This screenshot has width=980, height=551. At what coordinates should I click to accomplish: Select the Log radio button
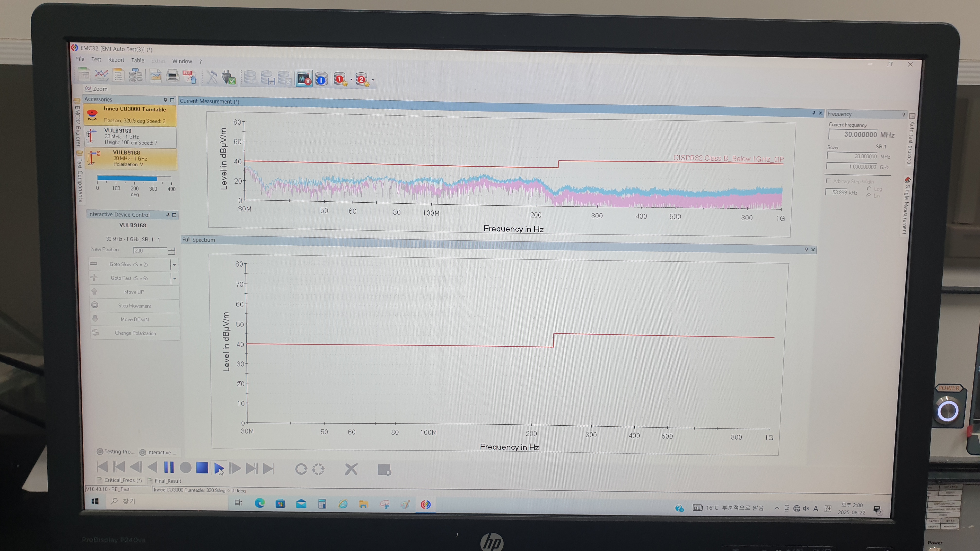pos(869,189)
